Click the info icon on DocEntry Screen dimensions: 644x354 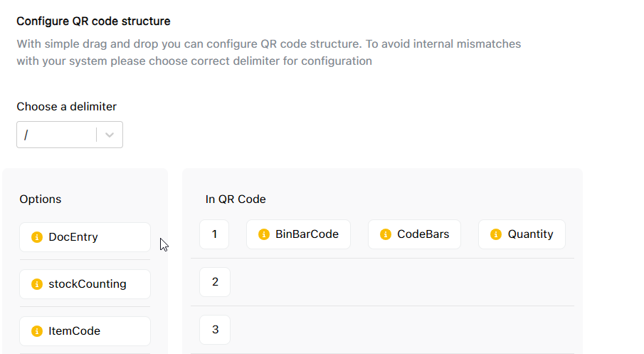[x=38, y=237]
